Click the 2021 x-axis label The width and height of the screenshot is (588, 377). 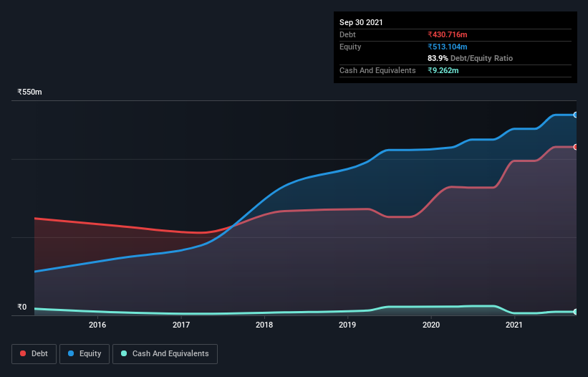coord(514,325)
